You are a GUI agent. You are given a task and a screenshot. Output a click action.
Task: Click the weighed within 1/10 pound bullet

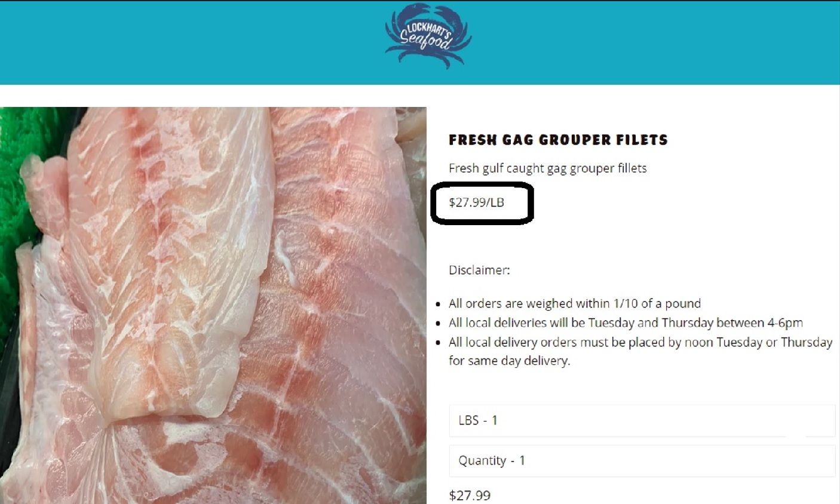(575, 303)
